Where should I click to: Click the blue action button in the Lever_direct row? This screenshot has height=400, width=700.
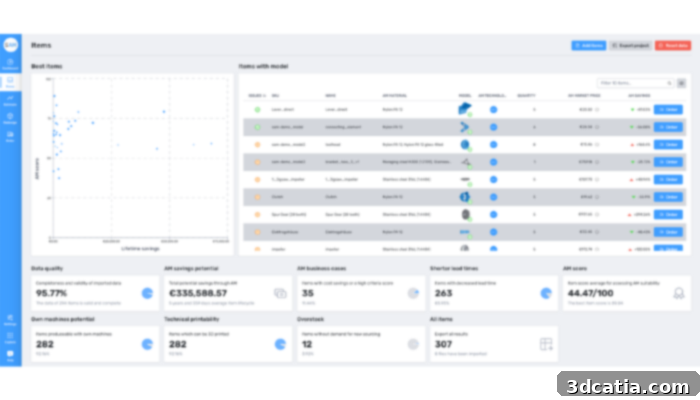pos(668,109)
